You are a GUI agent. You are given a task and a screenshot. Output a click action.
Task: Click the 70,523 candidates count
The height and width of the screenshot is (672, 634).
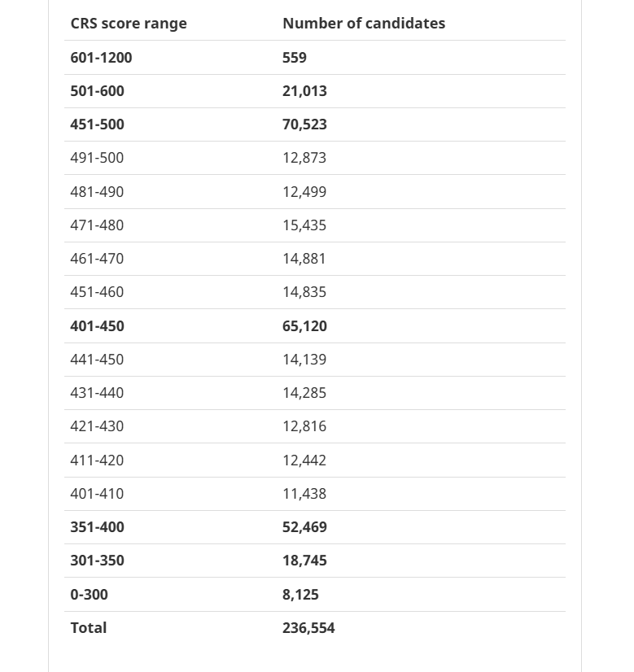click(x=304, y=124)
